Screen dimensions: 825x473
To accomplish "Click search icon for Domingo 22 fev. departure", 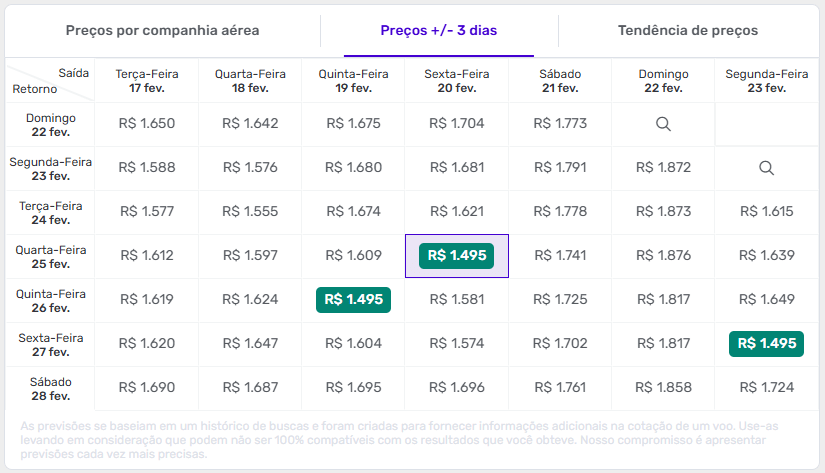I will click(663, 124).
